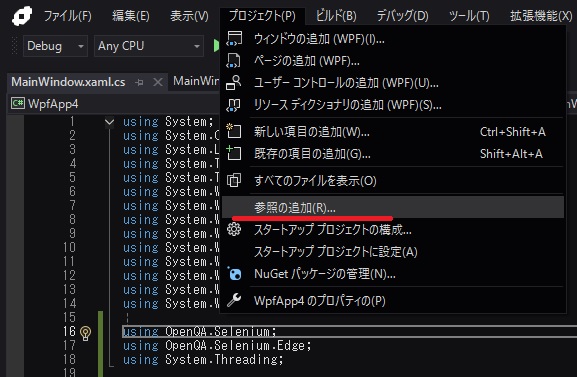Click the C# WpfApp4 project icon
This screenshot has height=377, width=577.
[x=17, y=103]
